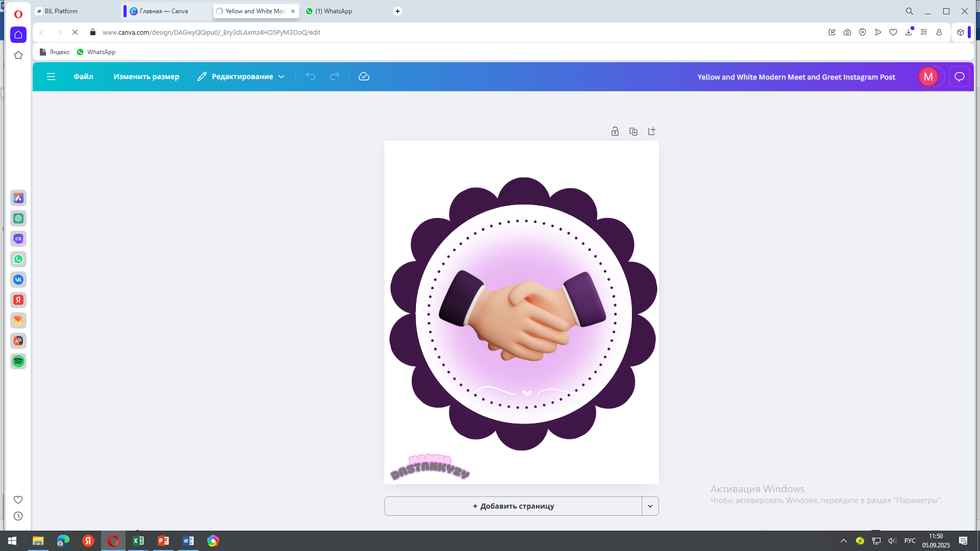Duplicate the page using copy icon

point(633,132)
